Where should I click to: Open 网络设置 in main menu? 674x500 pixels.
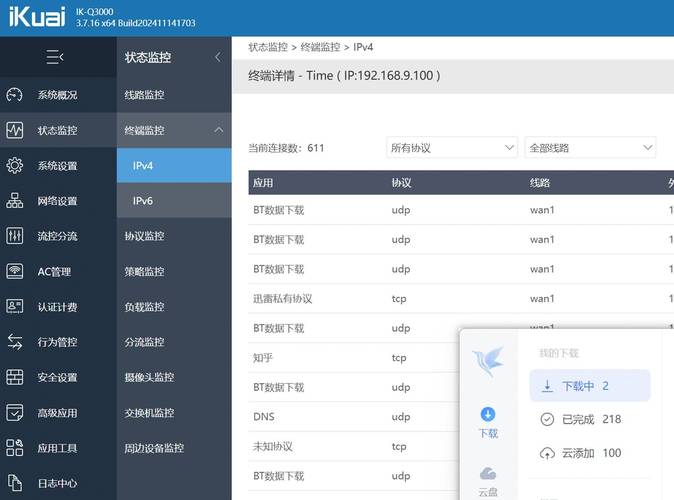coord(58,201)
